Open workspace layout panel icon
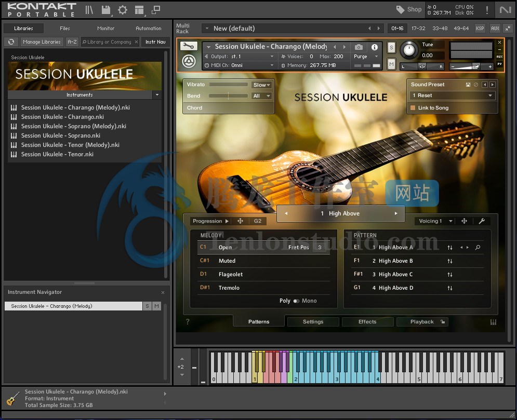The image size is (517, 420). 139,10
